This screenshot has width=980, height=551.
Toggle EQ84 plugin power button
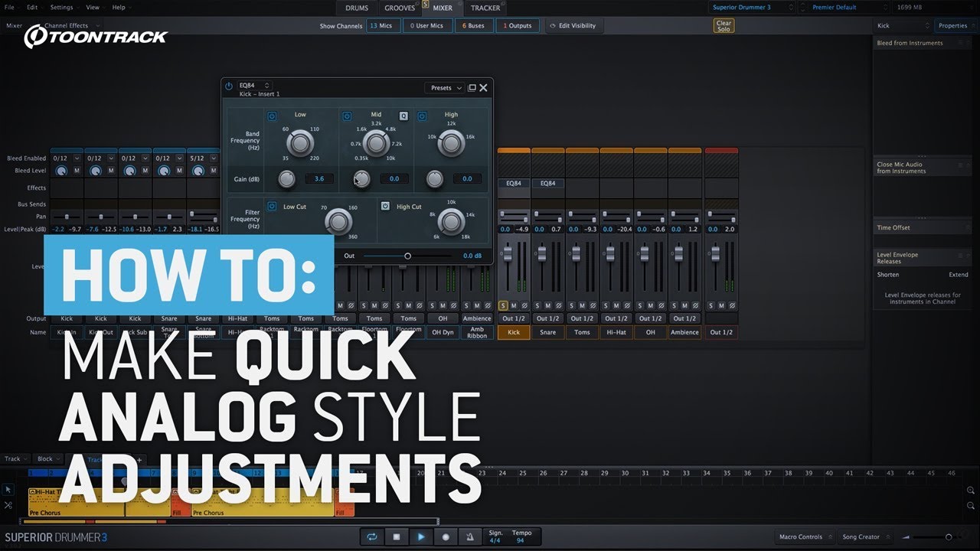coord(229,87)
